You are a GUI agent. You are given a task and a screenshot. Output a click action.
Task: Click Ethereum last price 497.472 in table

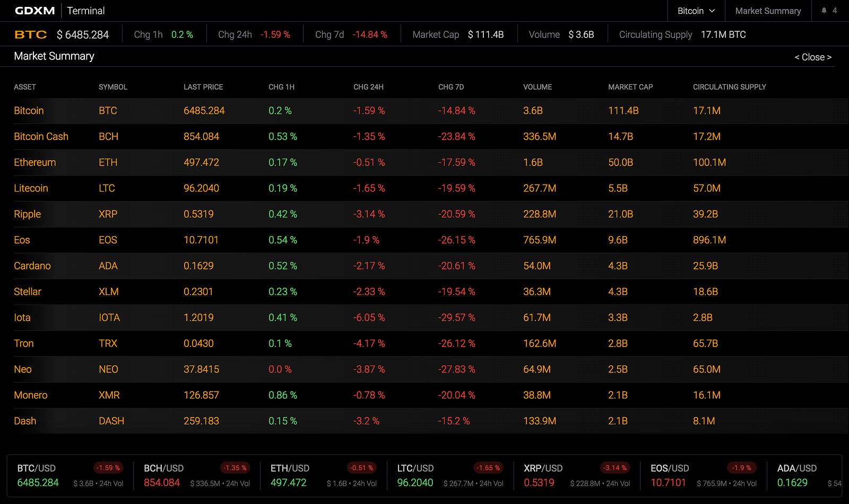click(201, 163)
